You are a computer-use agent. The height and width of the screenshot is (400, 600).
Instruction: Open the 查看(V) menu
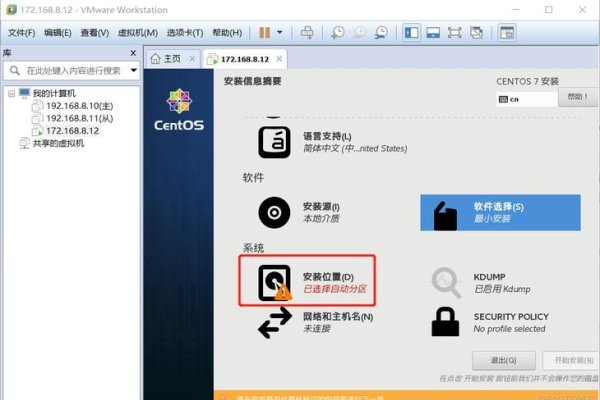click(x=95, y=33)
